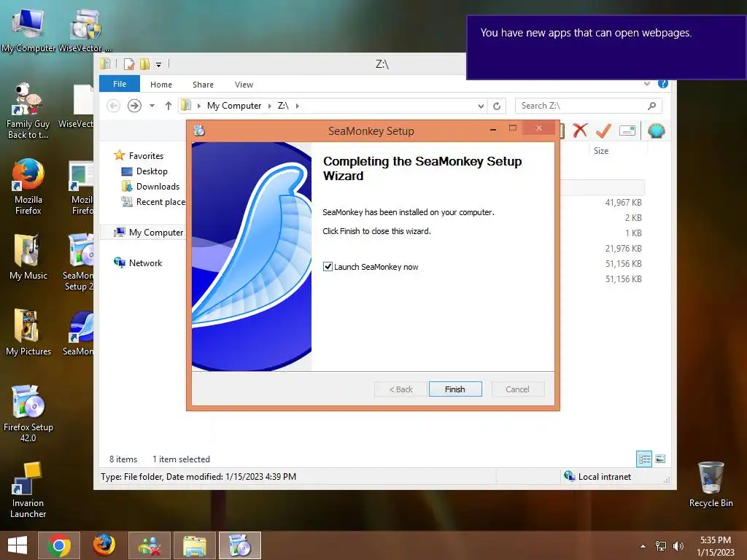Select Downloads in navigation pane
This screenshot has height=560, width=747.
click(158, 186)
